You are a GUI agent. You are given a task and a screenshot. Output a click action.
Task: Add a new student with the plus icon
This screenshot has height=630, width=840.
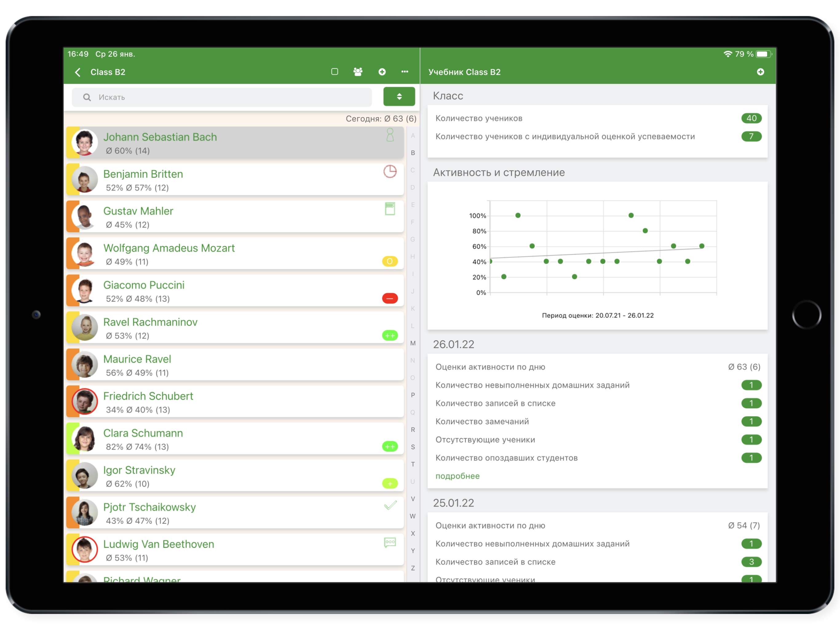coord(382,72)
